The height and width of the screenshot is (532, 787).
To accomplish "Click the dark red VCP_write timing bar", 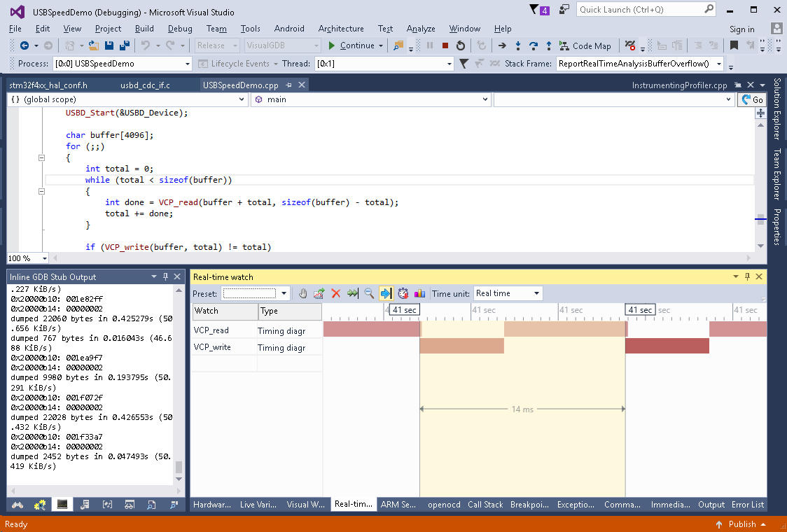I will click(x=667, y=346).
